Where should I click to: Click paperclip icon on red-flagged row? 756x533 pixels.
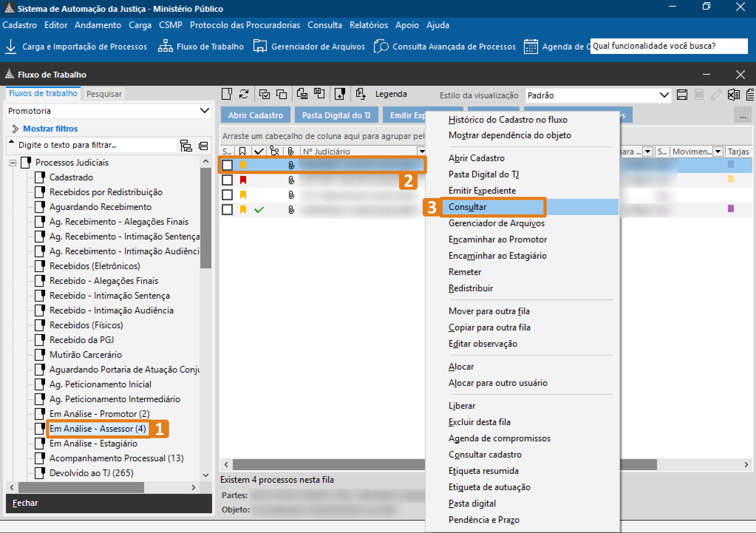[x=291, y=180]
